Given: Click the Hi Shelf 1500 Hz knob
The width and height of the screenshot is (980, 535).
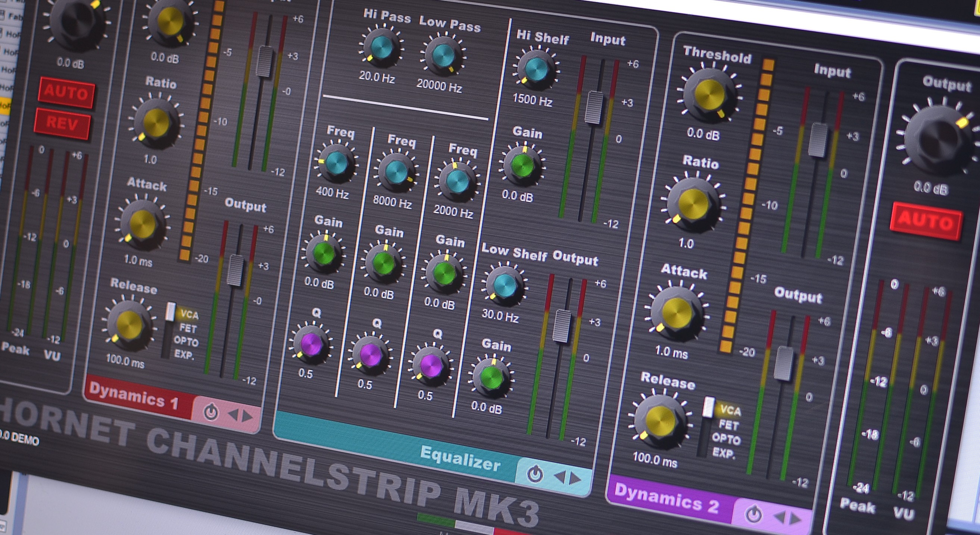Looking at the screenshot, I should pos(537,69).
